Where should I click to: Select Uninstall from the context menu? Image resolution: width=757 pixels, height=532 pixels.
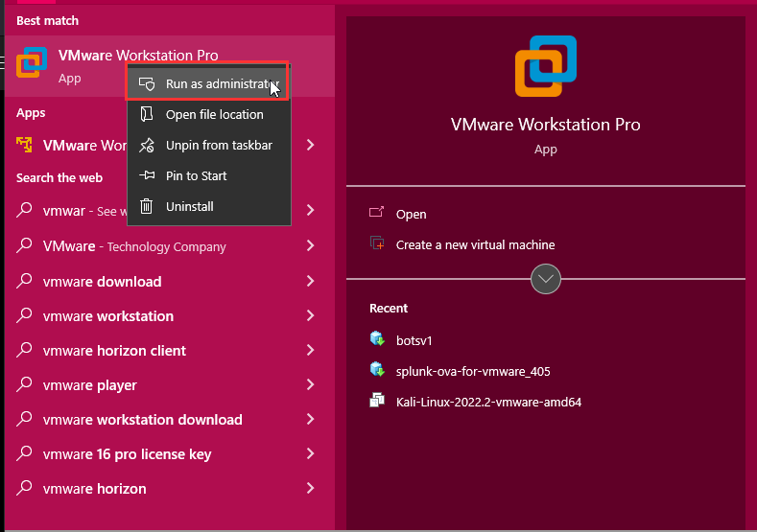point(208,206)
